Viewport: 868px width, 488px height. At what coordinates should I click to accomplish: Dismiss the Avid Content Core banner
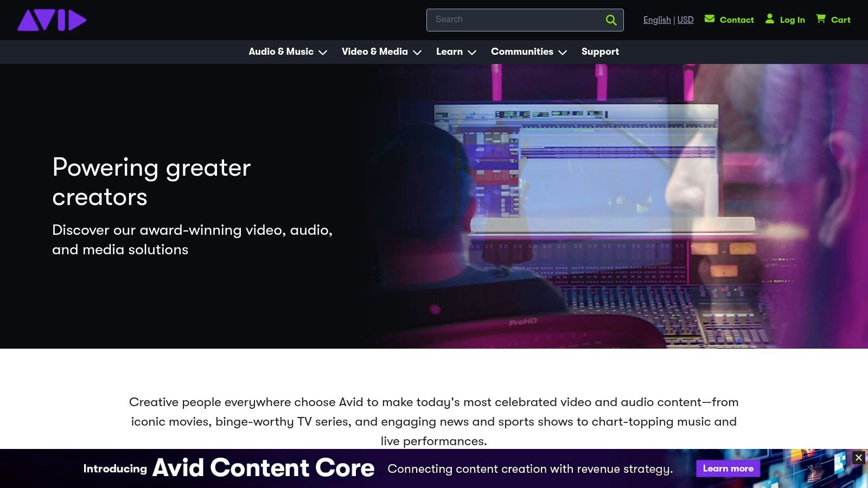click(858, 457)
